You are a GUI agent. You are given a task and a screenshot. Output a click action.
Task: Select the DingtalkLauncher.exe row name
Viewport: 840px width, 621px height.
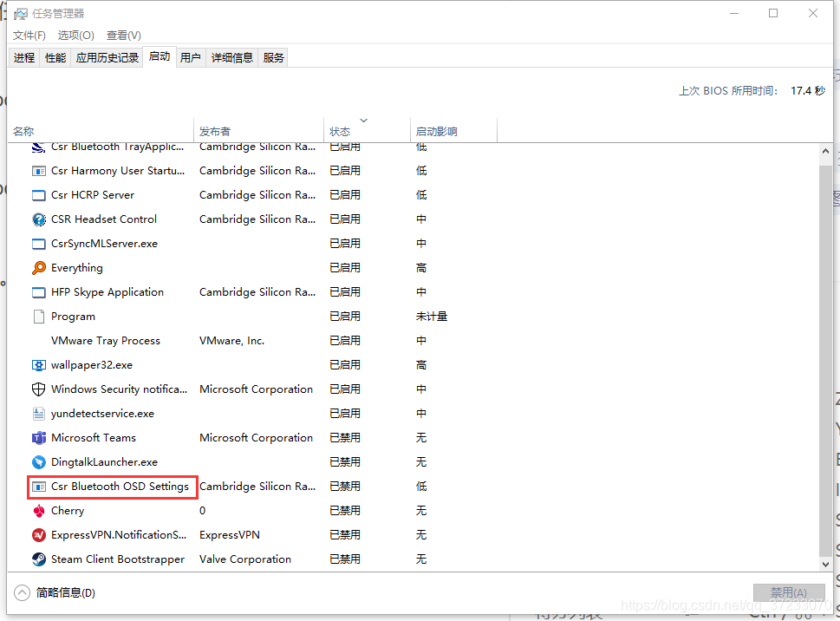pos(104,462)
